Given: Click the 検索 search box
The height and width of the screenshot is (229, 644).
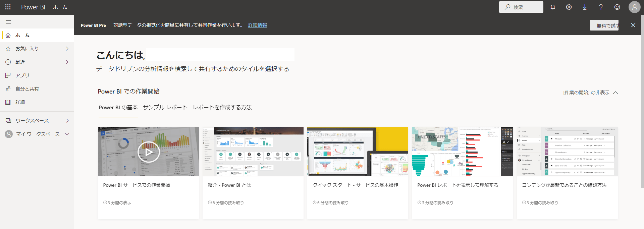Looking at the screenshot, I should 521,7.
